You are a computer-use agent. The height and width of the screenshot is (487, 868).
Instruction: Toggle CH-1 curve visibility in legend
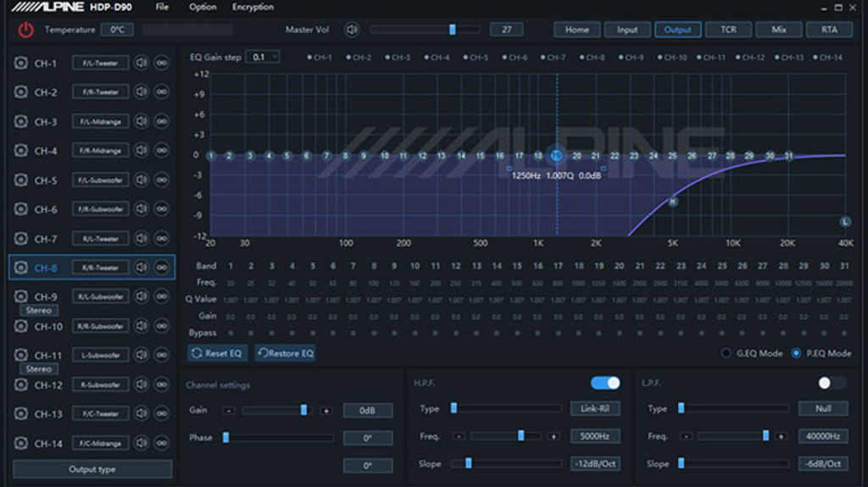tap(320, 58)
